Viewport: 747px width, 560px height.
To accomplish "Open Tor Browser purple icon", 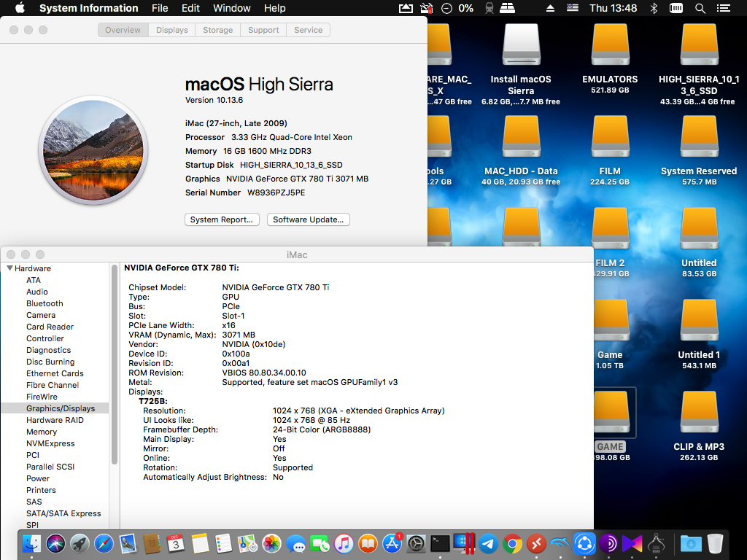I will [x=608, y=543].
